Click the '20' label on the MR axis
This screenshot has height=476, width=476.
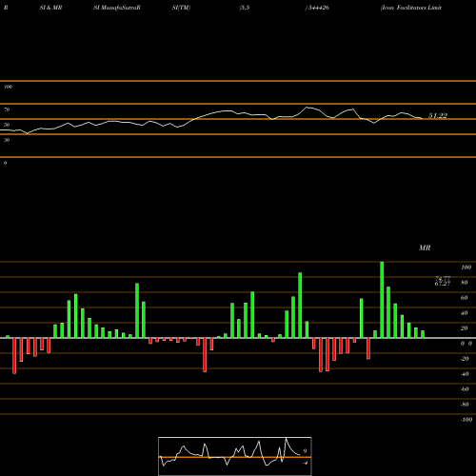[x=465, y=328]
